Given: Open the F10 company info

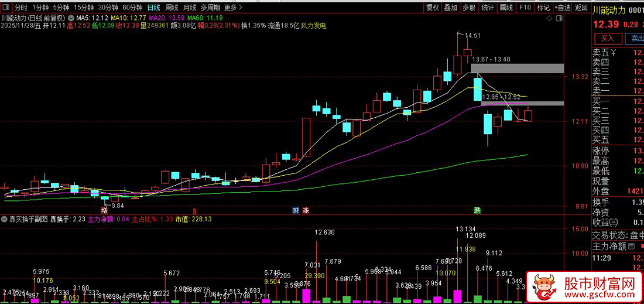Looking at the screenshot, I should click(x=525, y=8).
